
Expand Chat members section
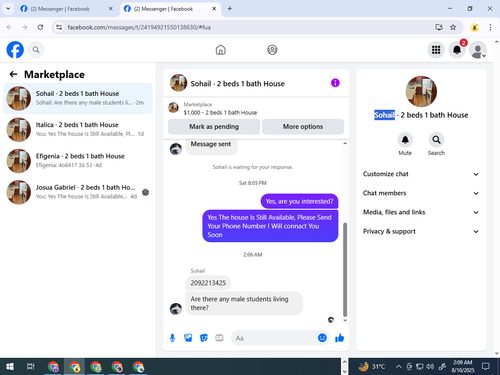(421, 193)
